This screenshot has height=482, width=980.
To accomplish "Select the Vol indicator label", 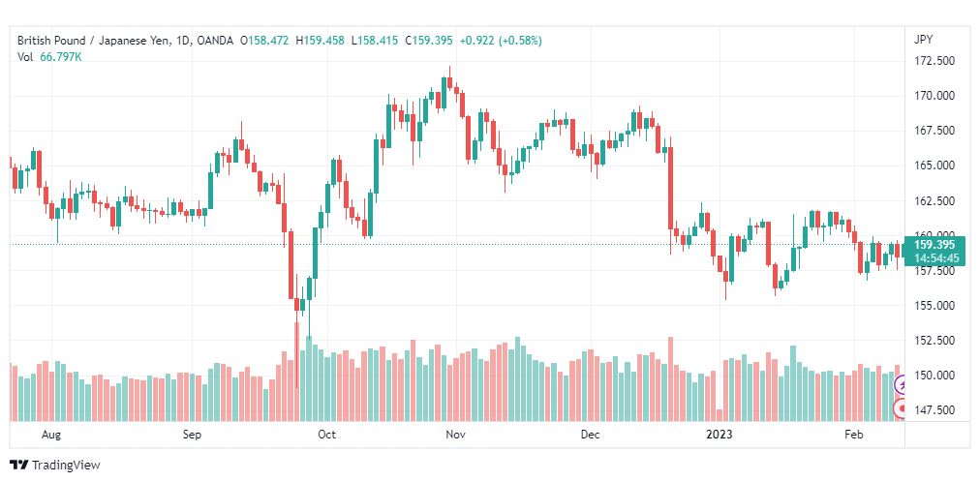I will point(25,57).
